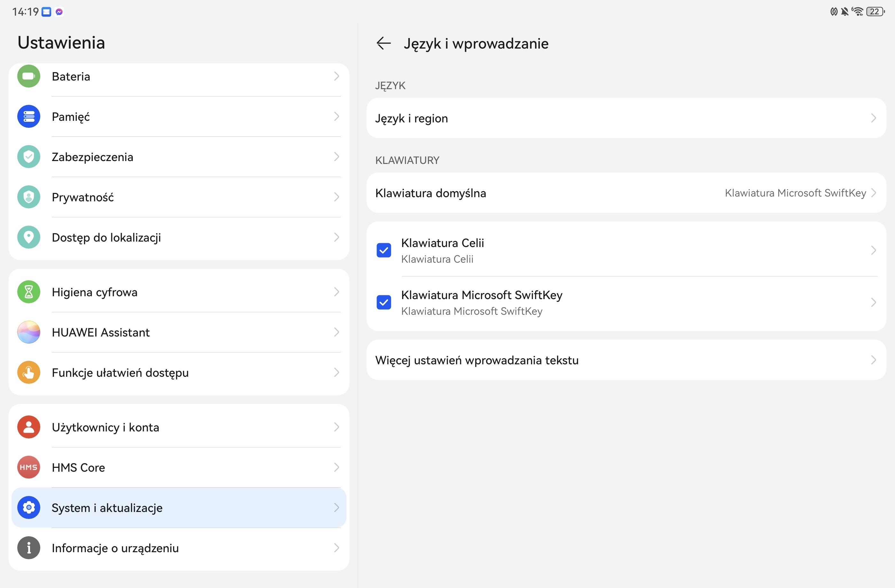Screen dimensions: 895x588
Task: Tap the Język i wprowadzanie title
Action: pos(476,43)
